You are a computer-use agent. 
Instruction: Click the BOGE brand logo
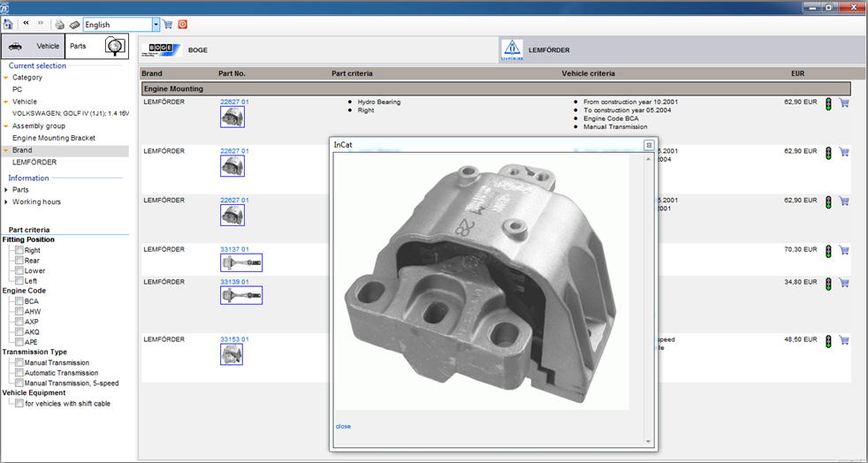click(162, 49)
